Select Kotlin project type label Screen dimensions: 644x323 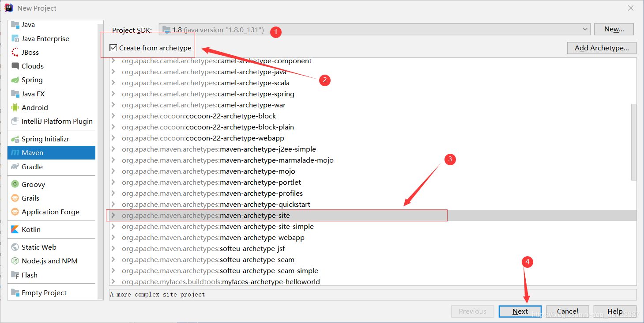(31, 229)
